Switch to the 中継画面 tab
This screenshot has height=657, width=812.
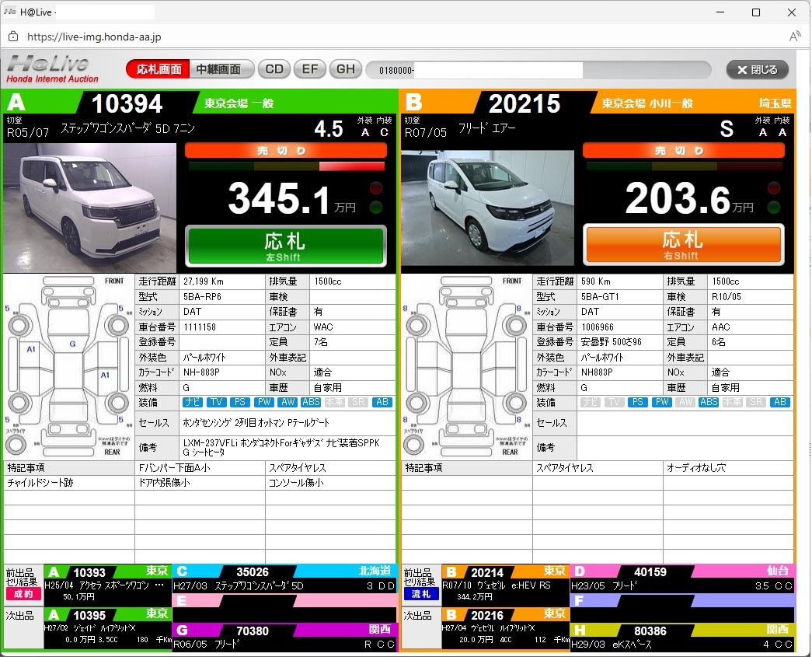(222, 69)
